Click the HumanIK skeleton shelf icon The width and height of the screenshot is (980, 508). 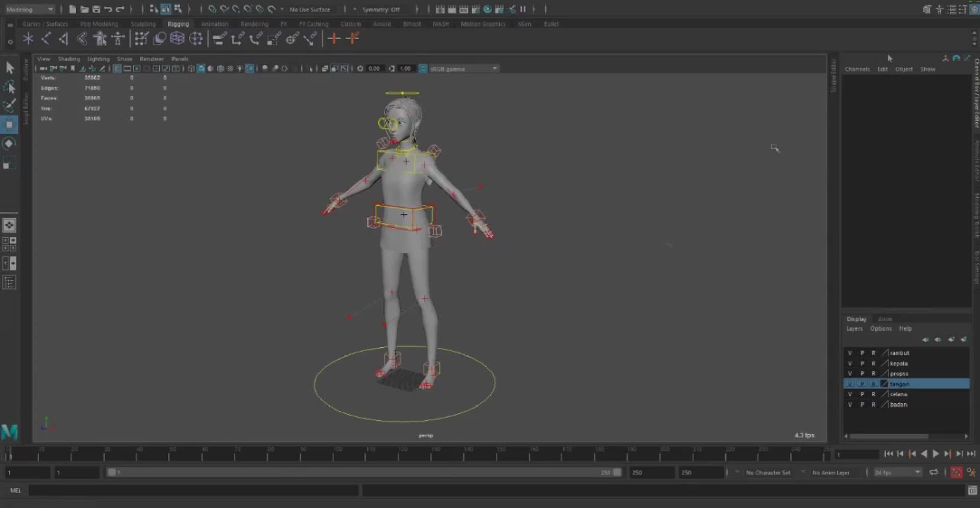tap(118, 38)
